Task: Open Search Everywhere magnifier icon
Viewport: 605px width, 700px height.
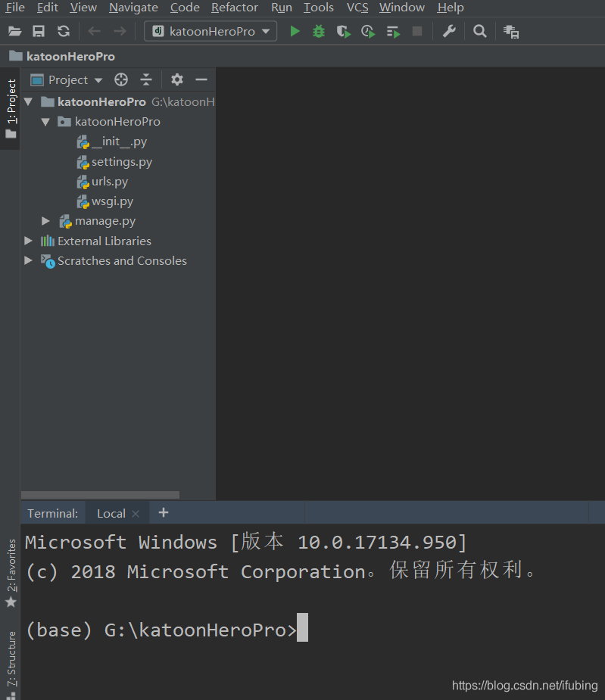Action: [x=480, y=31]
